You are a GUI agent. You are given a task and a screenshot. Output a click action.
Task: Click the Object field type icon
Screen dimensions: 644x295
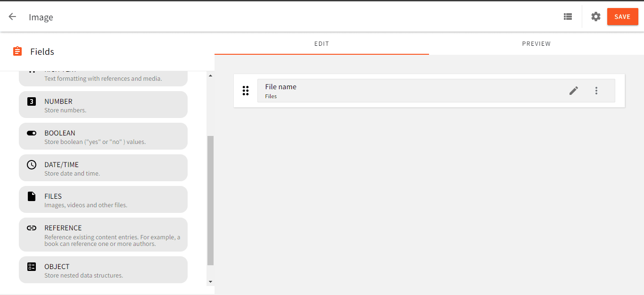pos(32,267)
